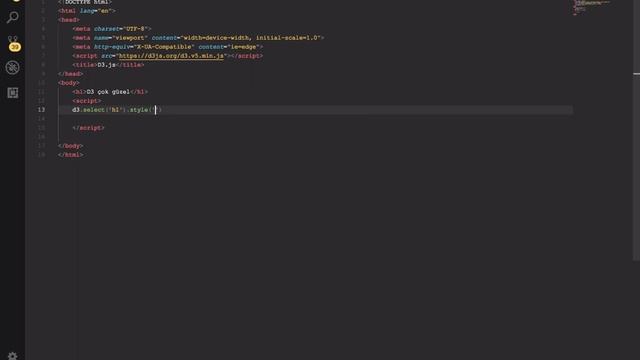Screen dimensions: 640x360
Task: Follow the d3js.org/d3.v5.min.js script link
Action: [171, 56]
